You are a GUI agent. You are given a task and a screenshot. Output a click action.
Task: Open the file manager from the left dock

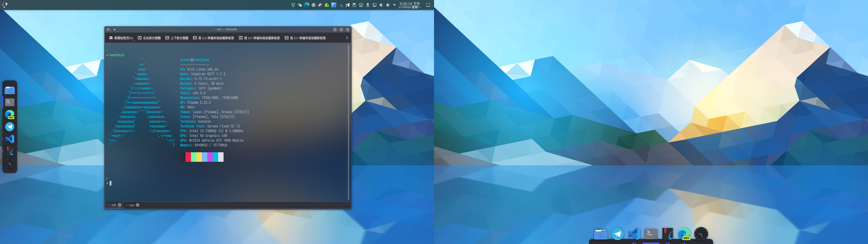[10, 90]
